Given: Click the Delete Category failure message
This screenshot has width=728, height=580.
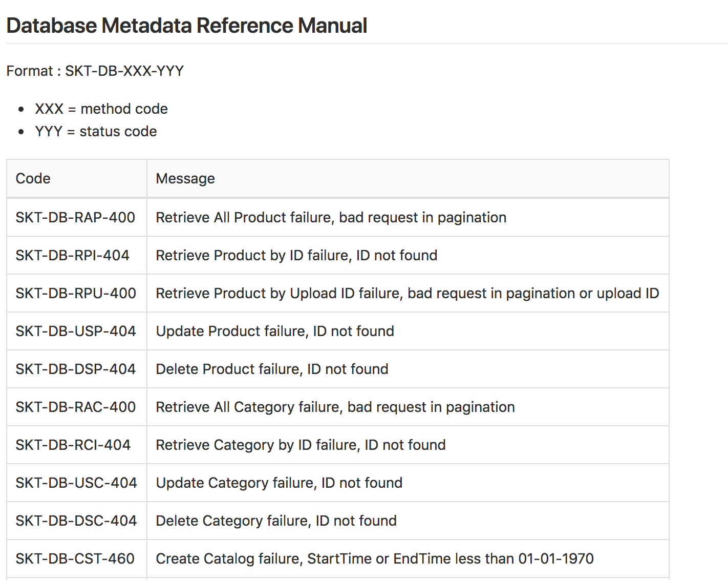Looking at the screenshot, I should pyautogui.click(x=276, y=521).
